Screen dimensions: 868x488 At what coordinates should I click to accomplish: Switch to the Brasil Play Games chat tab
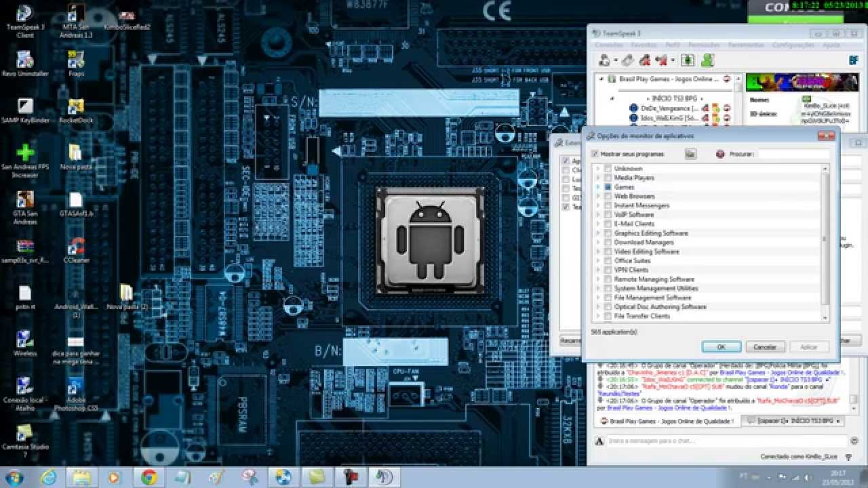[x=667, y=421]
